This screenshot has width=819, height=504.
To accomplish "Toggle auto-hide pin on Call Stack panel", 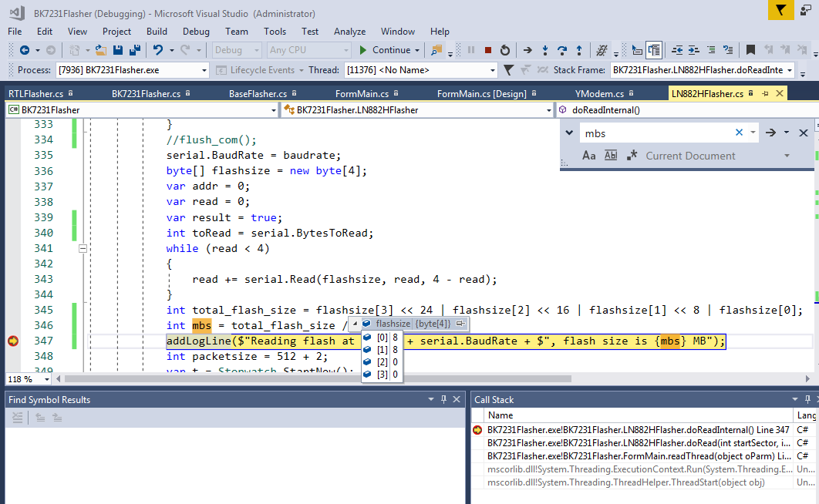I will pos(807,399).
